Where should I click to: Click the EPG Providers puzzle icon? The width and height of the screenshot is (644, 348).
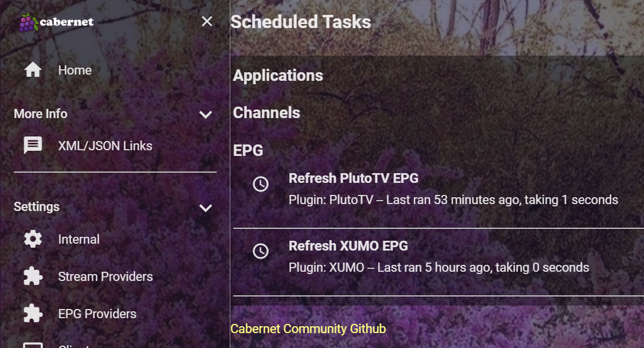pyautogui.click(x=33, y=314)
